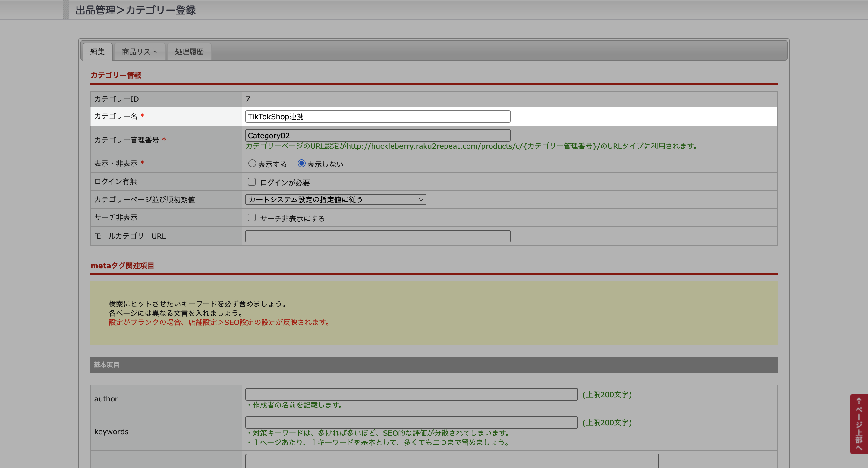
Task: Select the 表示しない radio button
Action: point(302,163)
